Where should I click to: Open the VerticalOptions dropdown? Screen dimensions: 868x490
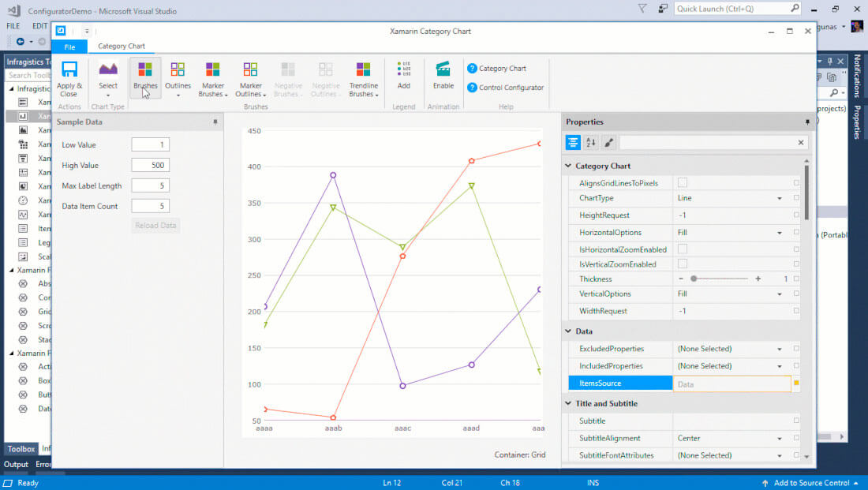pyautogui.click(x=779, y=294)
